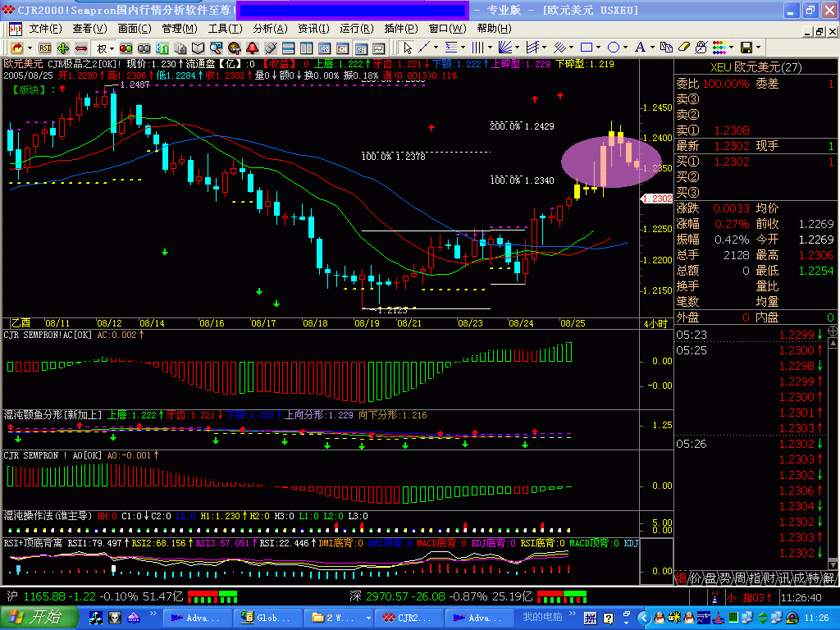Click the green four-way move arrows icon

[x=63, y=48]
